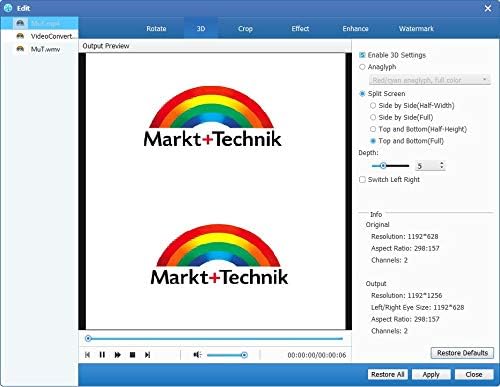Click the playback time display 00:00:00/00:00:06
The image size is (500, 387).
coord(317,355)
